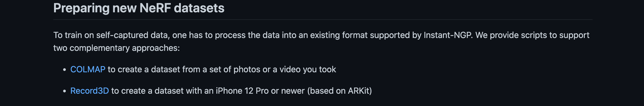Click the word 'Instant-NGP' in the paragraph
Image resolution: width=644 pixels, height=106 pixels.
coord(448,35)
